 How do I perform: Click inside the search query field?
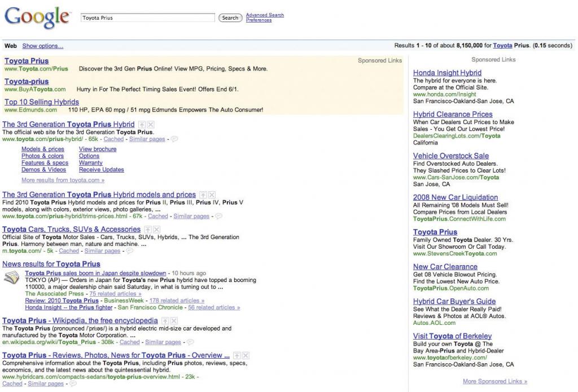pyautogui.click(x=147, y=17)
